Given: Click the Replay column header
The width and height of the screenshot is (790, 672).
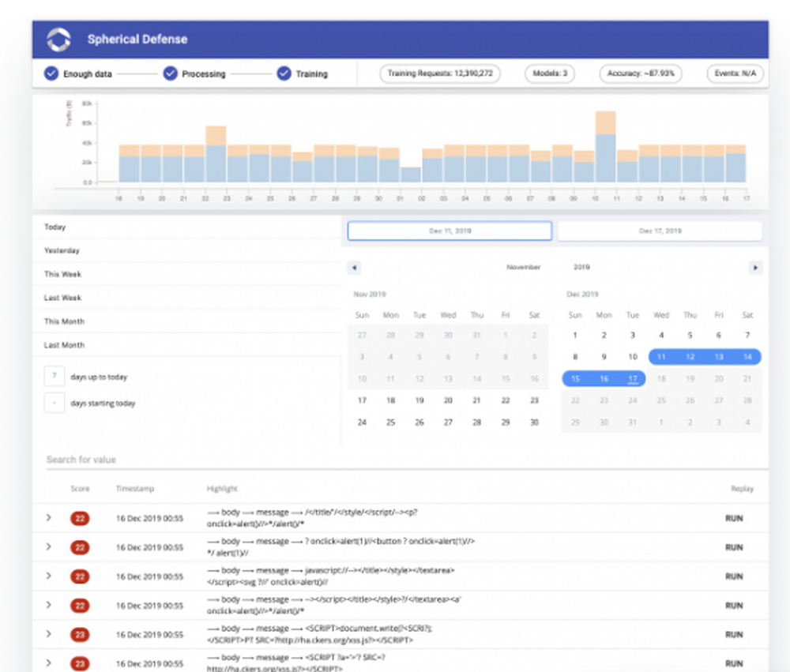Looking at the screenshot, I should pos(742,489).
